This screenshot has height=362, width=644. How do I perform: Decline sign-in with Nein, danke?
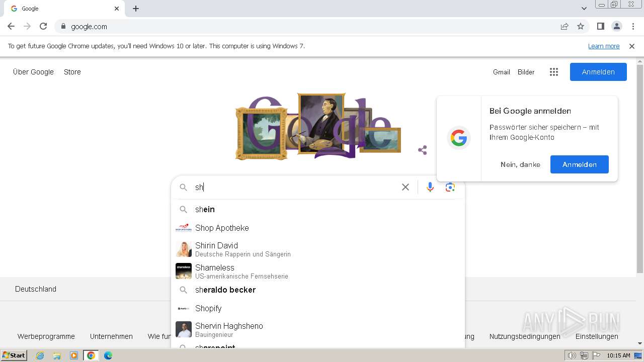tap(520, 164)
